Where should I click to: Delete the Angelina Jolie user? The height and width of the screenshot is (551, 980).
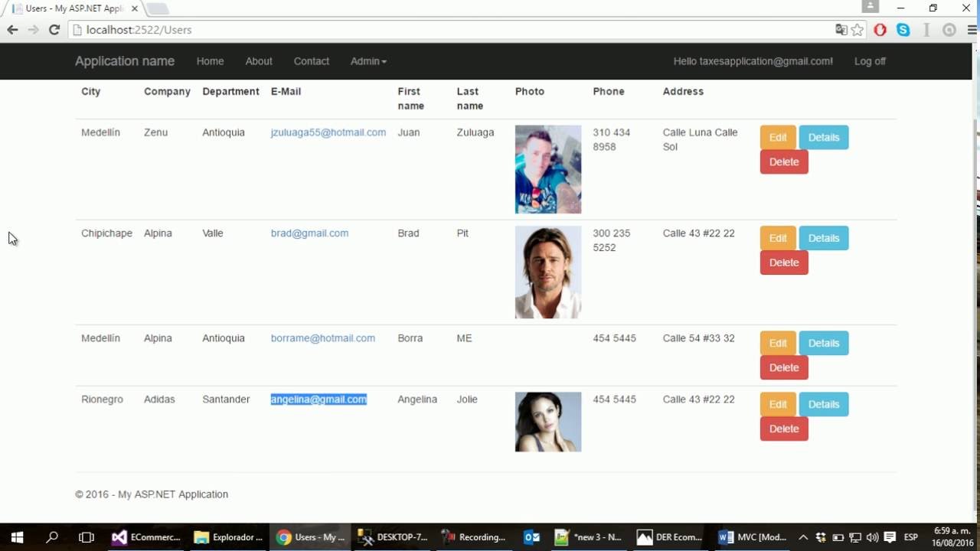[x=784, y=429]
